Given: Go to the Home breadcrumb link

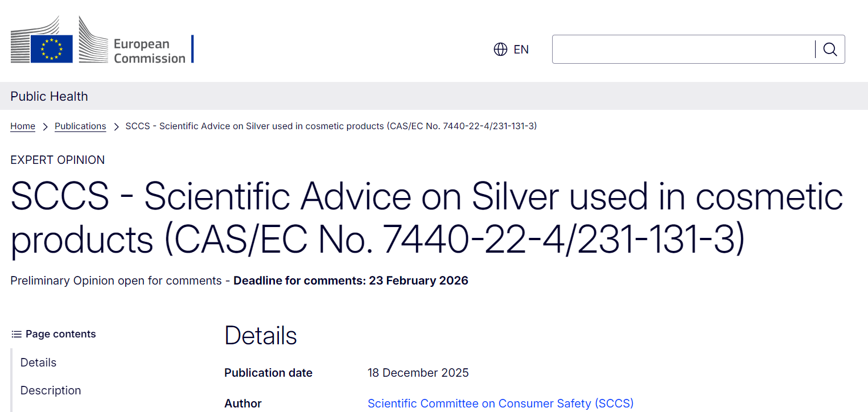Looking at the screenshot, I should (23, 126).
